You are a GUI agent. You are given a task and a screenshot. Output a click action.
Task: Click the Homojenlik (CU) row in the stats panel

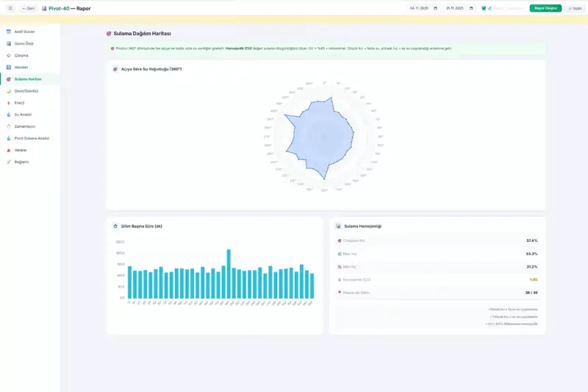tap(437, 279)
